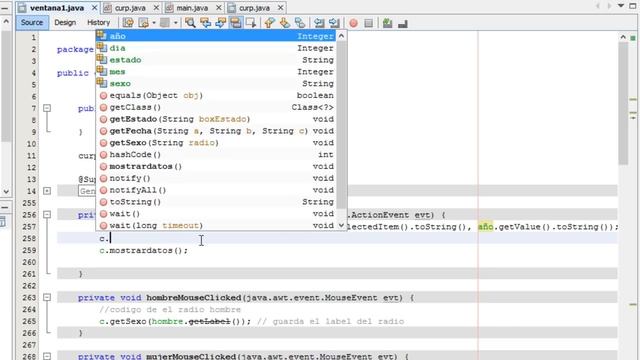Choose notify() from completion list
The height and width of the screenshot is (360, 640).
[x=216, y=178]
